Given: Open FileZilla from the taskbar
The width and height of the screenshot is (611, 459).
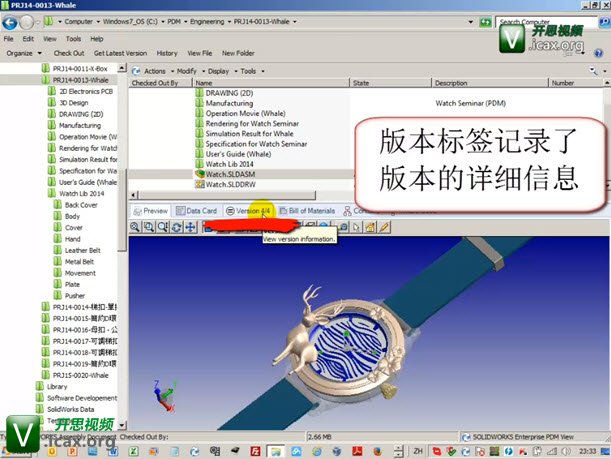Looking at the screenshot, I should tap(256, 451).
